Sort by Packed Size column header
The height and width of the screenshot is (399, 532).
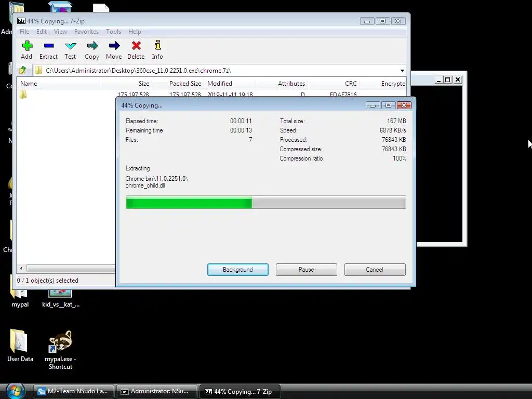tap(178, 84)
